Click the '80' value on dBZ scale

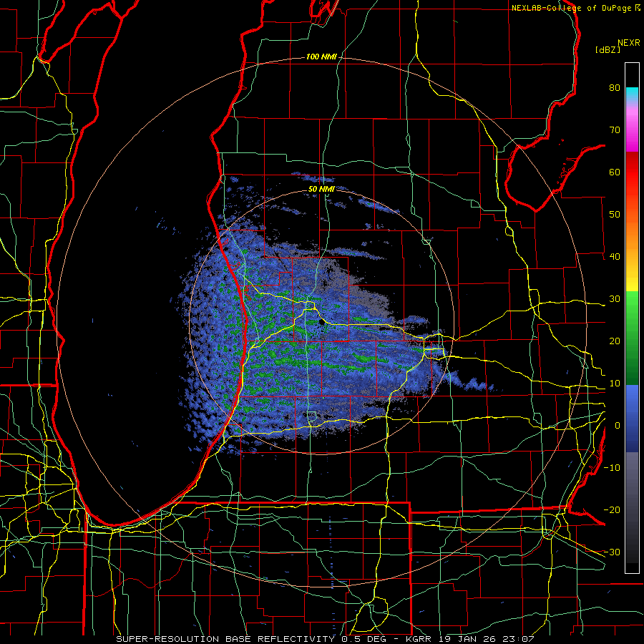click(x=615, y=87)
